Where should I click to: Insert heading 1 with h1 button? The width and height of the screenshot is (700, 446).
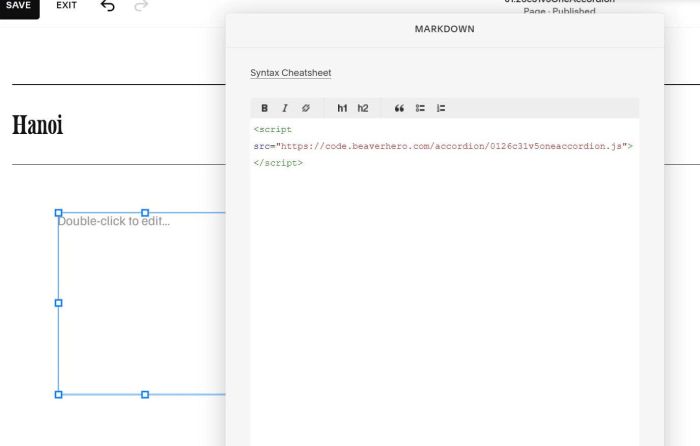342,108
